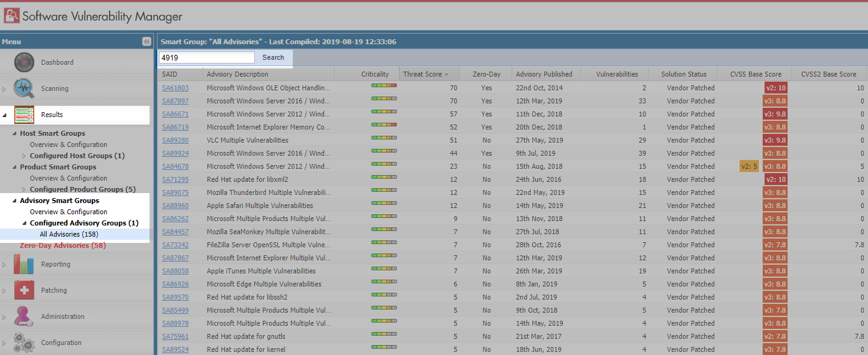868x355 pixels.
Task: Click '22nd Oct, 2014' published date
Action: click(x=539, y=88)
